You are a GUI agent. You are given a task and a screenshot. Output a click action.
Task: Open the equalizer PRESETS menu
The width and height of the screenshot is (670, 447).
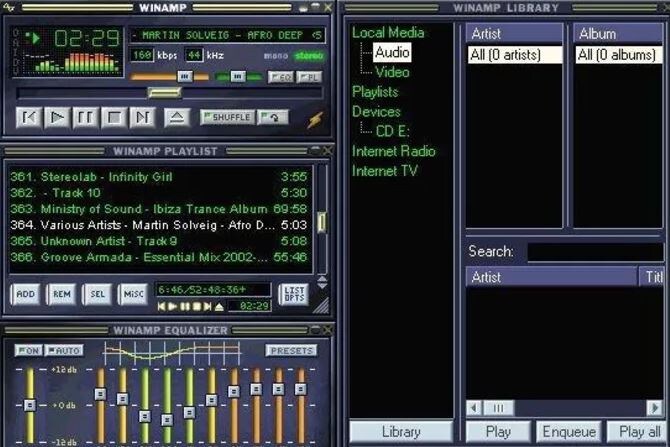point(291,350)
